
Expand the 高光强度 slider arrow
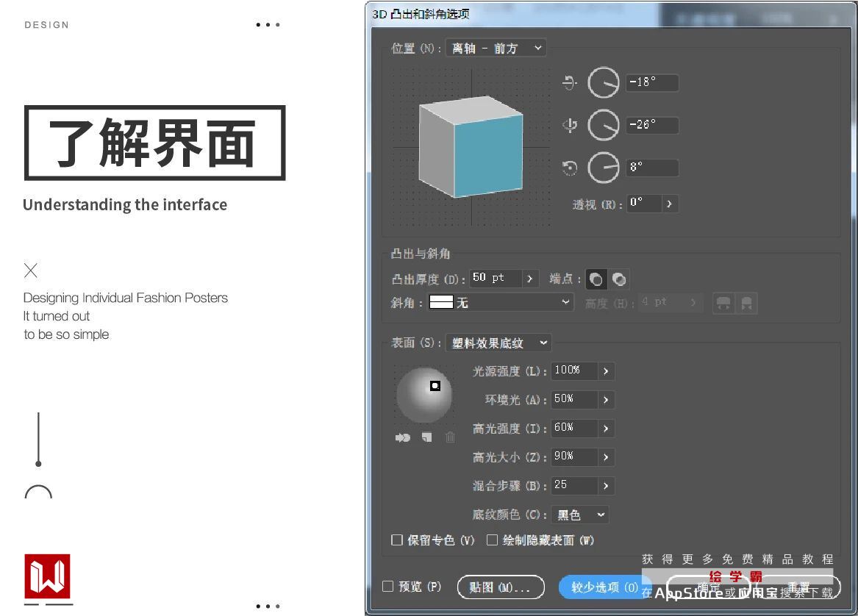pyautogui.click(x=606, y=428)
